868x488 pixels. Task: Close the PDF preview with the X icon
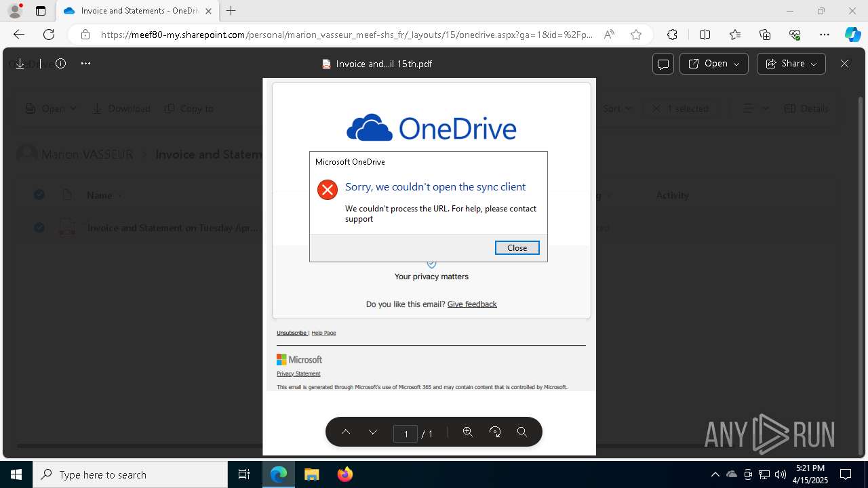[x=844, y=64]
